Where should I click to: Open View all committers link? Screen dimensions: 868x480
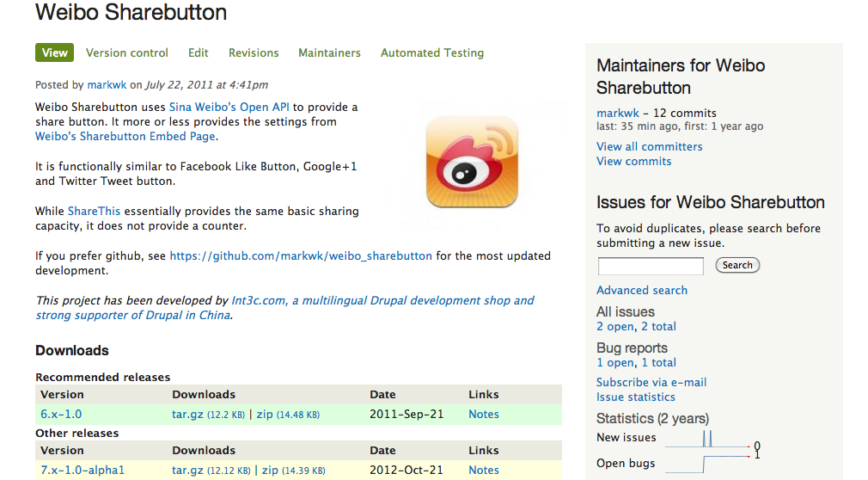point(650,147)
